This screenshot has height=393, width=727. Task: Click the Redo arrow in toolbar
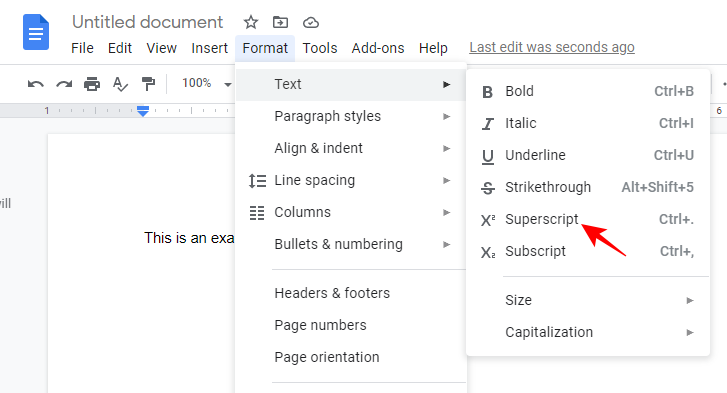coord(64,84)
